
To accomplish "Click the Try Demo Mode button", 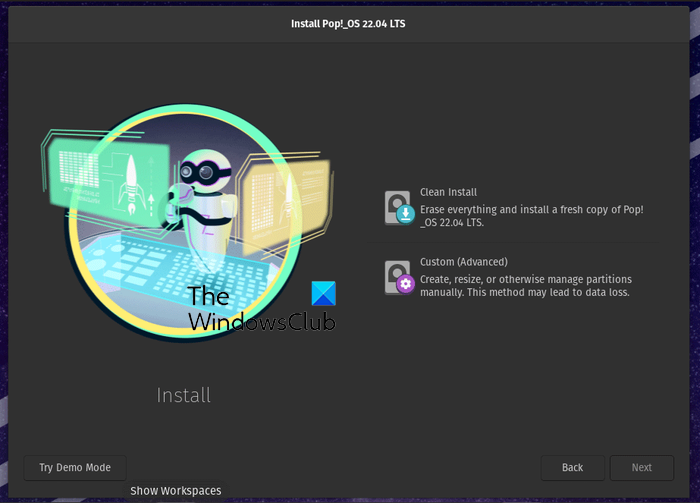I will [x=75, y=467].
